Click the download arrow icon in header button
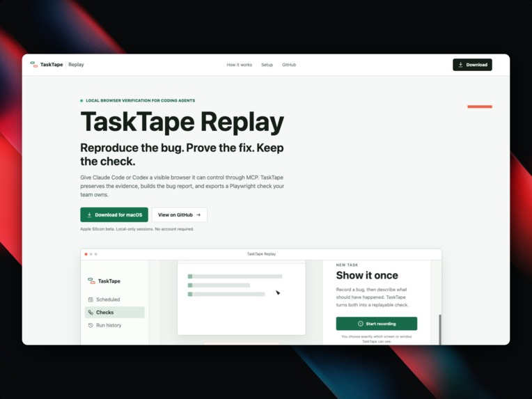 tap(460, 65)
